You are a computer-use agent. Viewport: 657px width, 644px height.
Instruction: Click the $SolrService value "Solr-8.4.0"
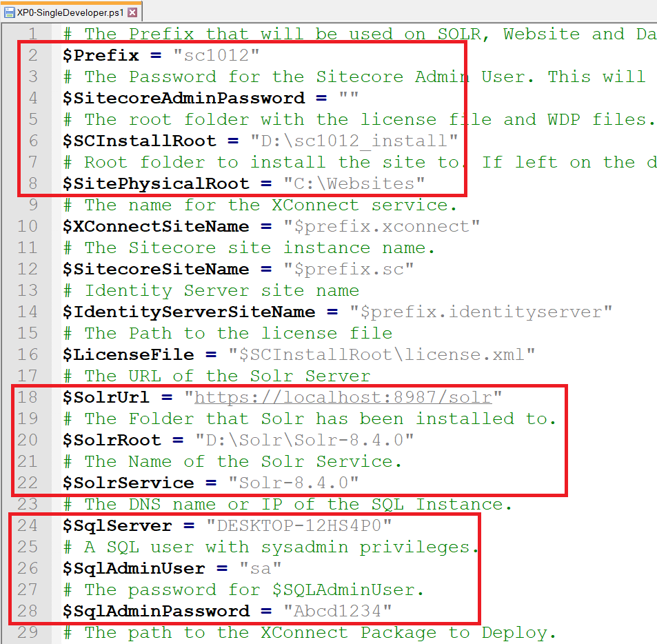pos(293,483)
